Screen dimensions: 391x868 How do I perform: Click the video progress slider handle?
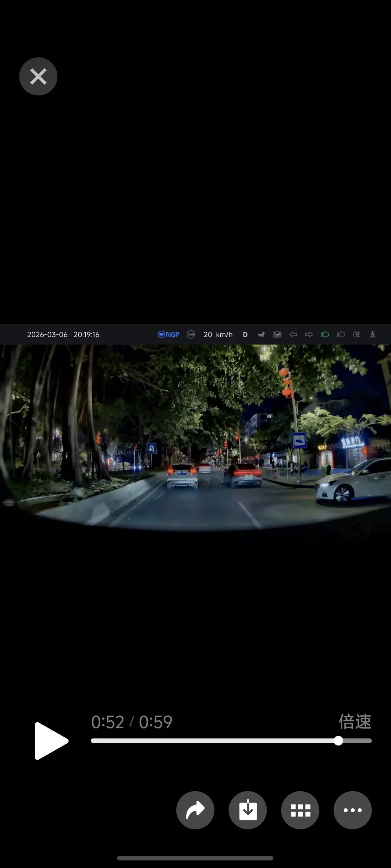338,741
